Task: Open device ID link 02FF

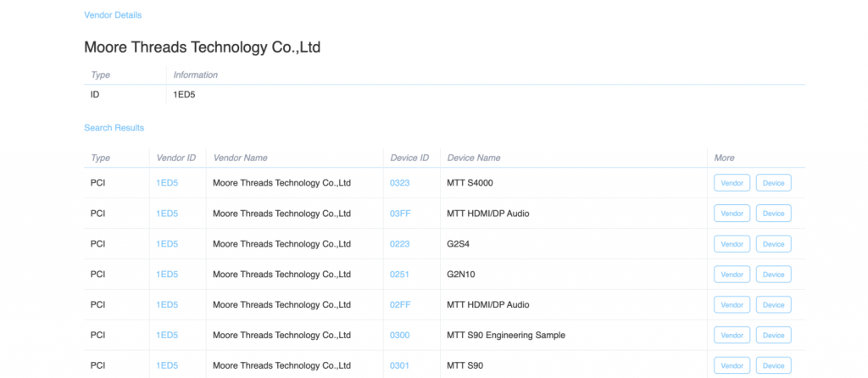Action: pos(400,304)
